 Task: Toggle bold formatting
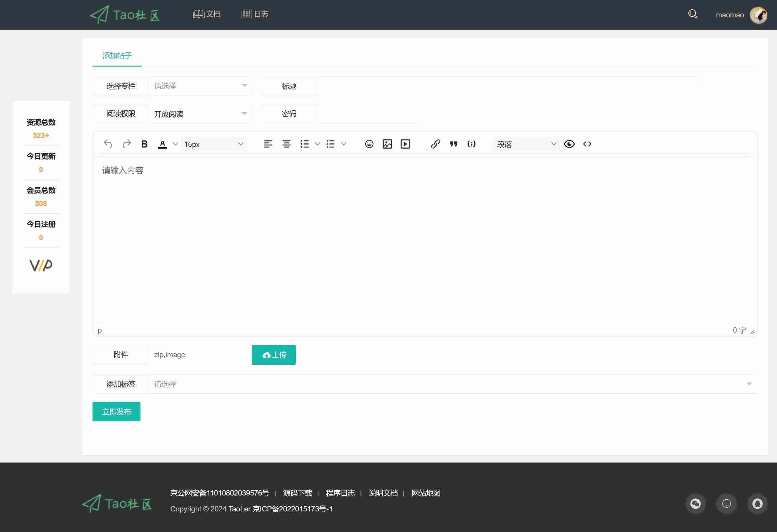pyautogui.click(x=144, y=144)
